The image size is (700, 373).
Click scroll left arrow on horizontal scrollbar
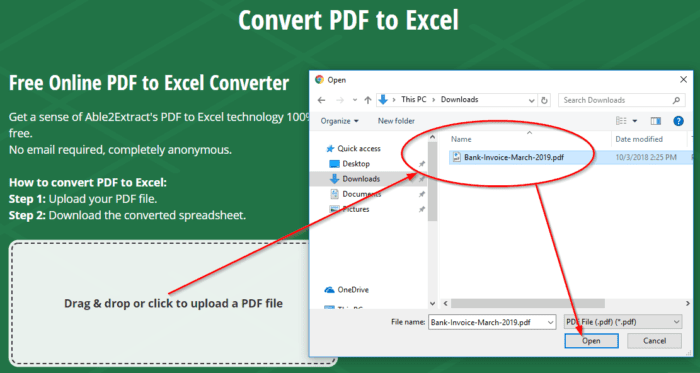pos(445,303)
